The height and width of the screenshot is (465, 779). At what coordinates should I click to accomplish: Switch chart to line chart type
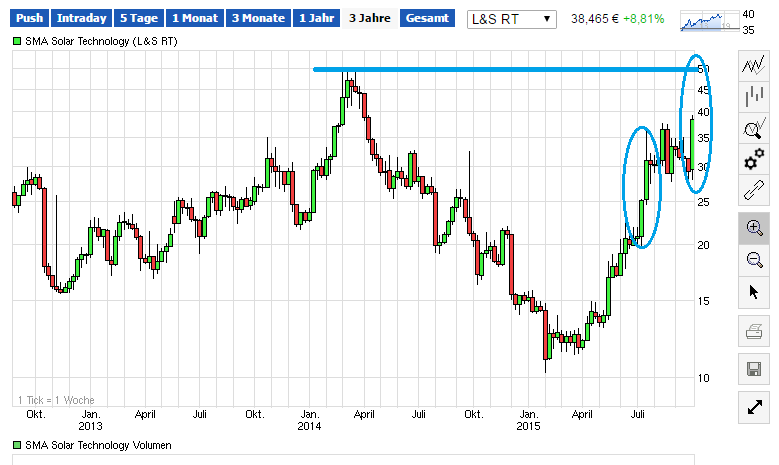(x=754, y=66)
